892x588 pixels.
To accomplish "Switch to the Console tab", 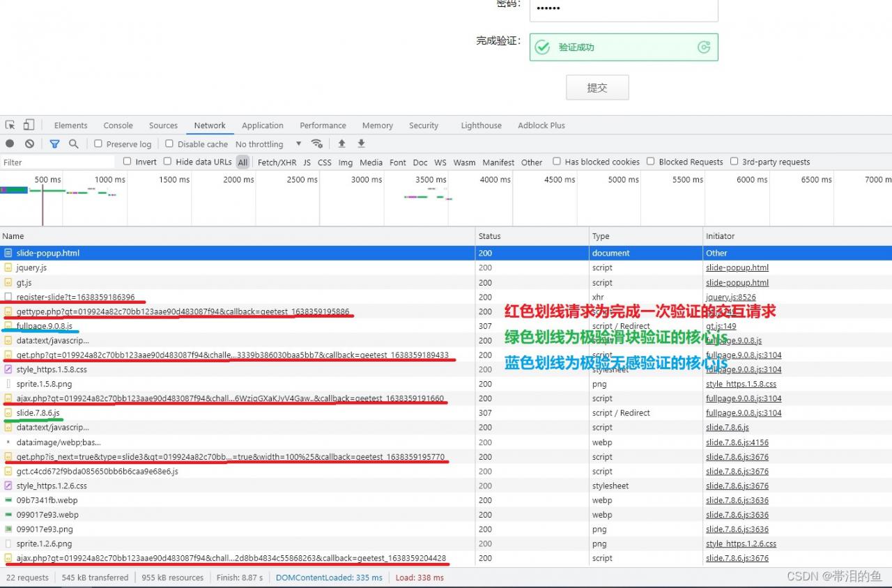I will 118,125.
